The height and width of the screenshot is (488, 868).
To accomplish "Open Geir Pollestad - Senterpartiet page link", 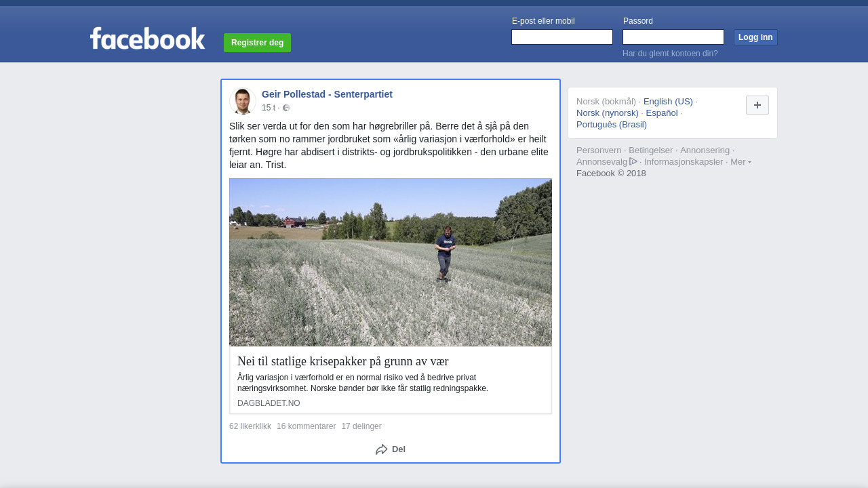I will pyautogui.click(x=327, y=94).
